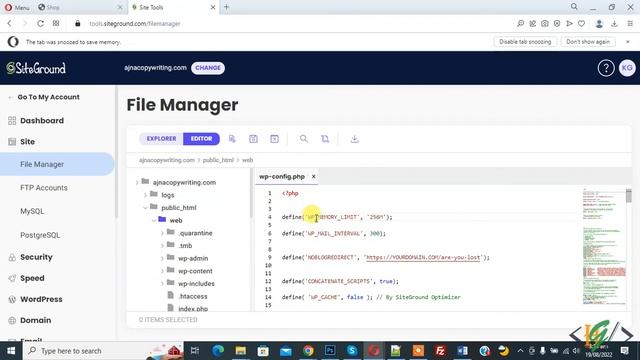Open PostgreSQL in sidebar
Screen dimensions: 640x360
[40, 235]
